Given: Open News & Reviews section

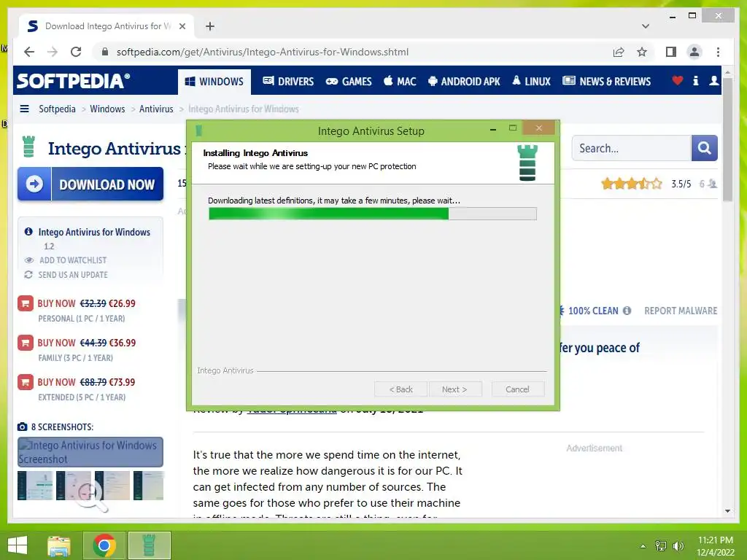Looking at the screenshot, I should click(606, 82).
